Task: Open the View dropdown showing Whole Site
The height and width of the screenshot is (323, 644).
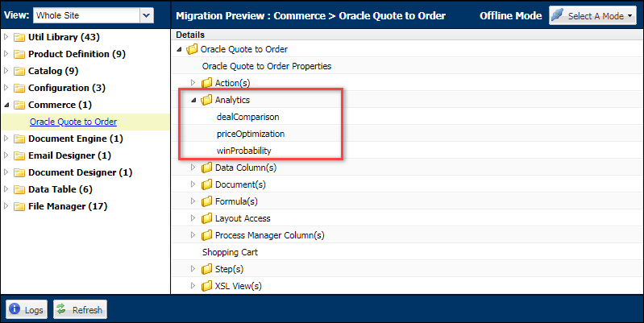Action: tap(147, 15)
